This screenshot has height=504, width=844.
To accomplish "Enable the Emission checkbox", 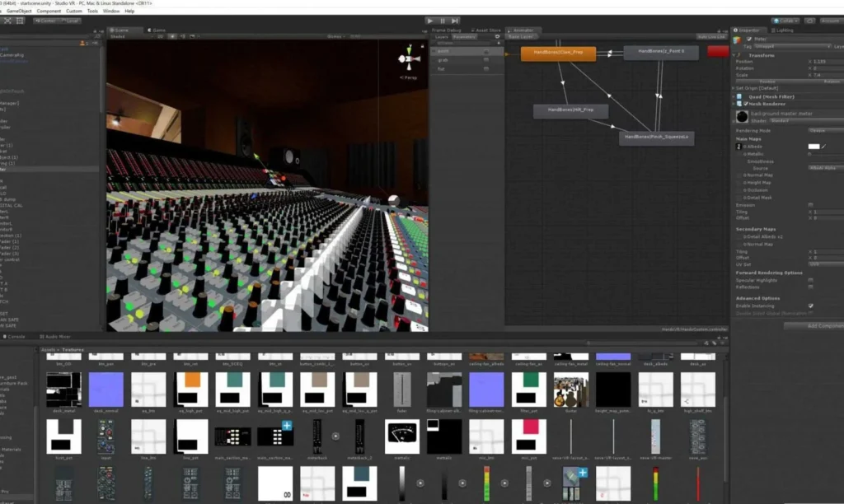I will click(810, 204).
